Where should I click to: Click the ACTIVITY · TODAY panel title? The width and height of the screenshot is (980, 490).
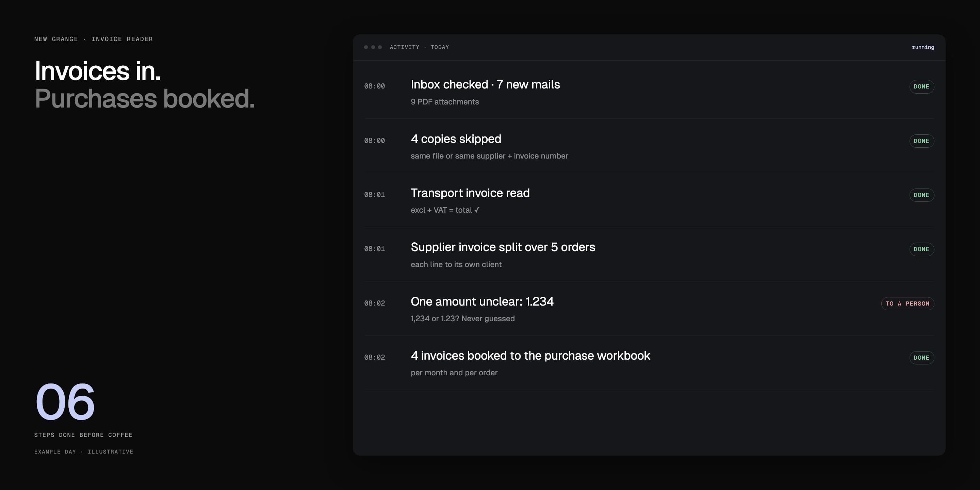click(419, 47)
